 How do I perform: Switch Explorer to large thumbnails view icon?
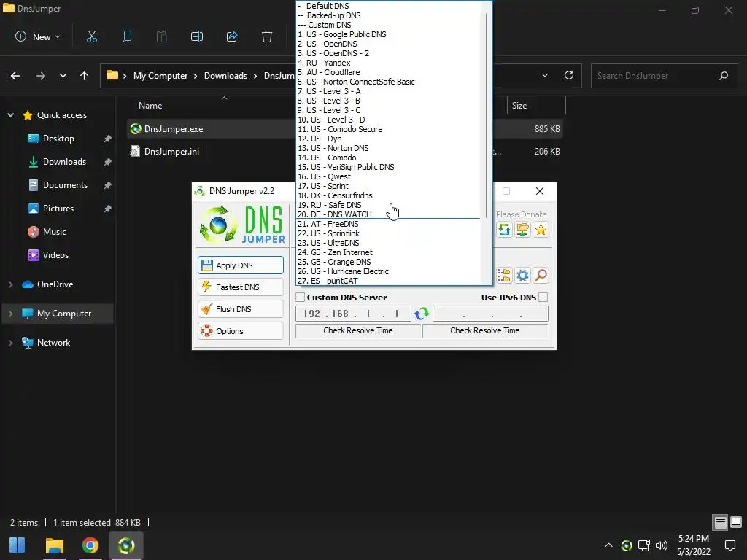coord(736,522)
